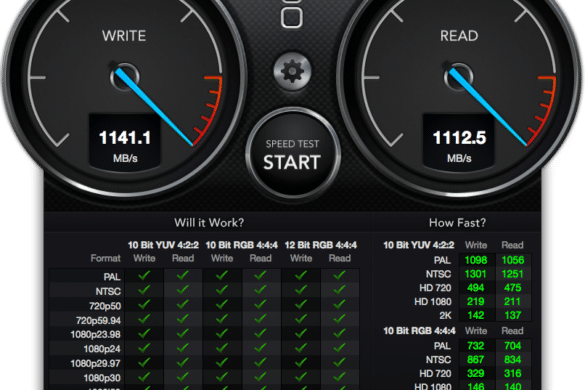585x390 pixels.
Task: Select the 720p59.94 format row label
Action: [98, 321]
